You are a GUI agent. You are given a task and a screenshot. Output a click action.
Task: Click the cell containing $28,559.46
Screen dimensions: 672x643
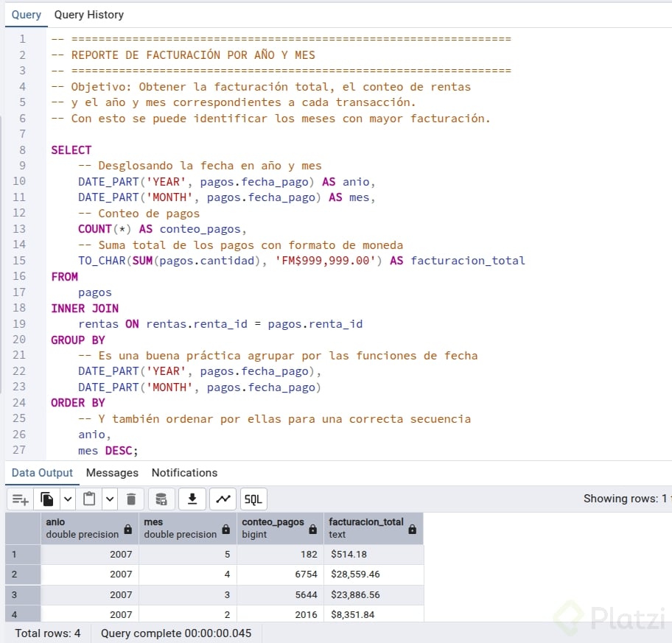tap(356, 575)
